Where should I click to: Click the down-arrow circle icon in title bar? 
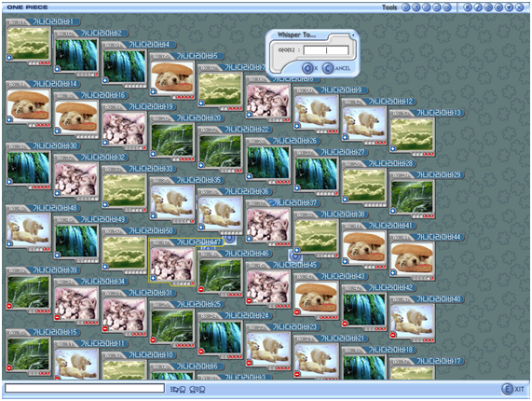[x=509, y=7]
